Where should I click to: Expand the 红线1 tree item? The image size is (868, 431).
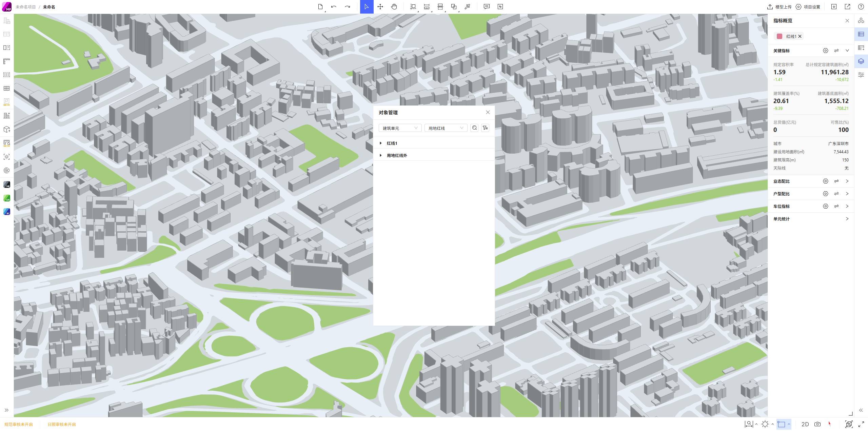pyautogui.click(x=381, y=143)
